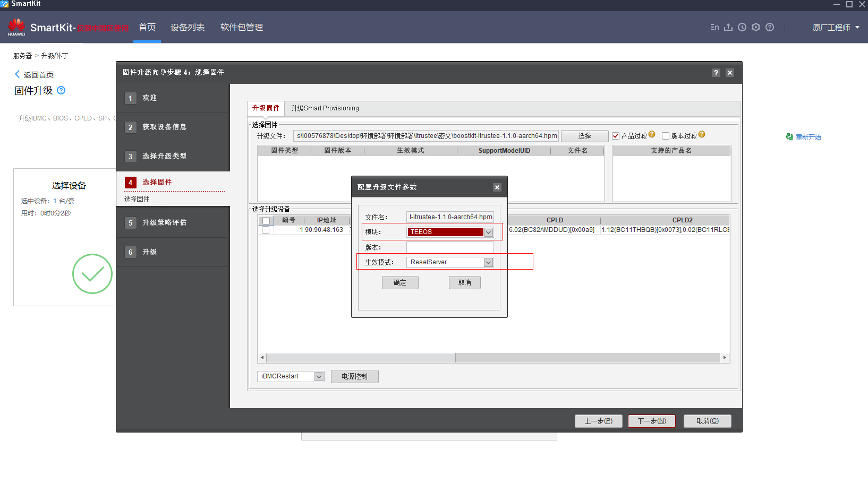Click the green check mark circle
This screenshot has width=868, height=484.
(92, 274)
